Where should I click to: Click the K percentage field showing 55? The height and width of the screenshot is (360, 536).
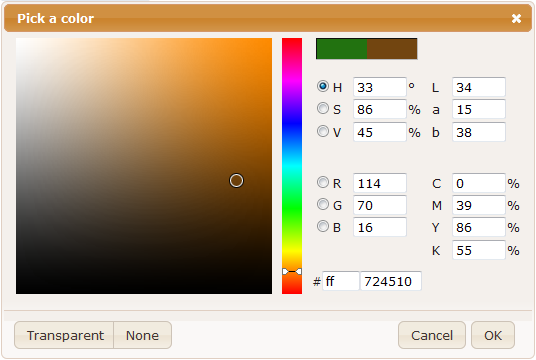[479, 250]
